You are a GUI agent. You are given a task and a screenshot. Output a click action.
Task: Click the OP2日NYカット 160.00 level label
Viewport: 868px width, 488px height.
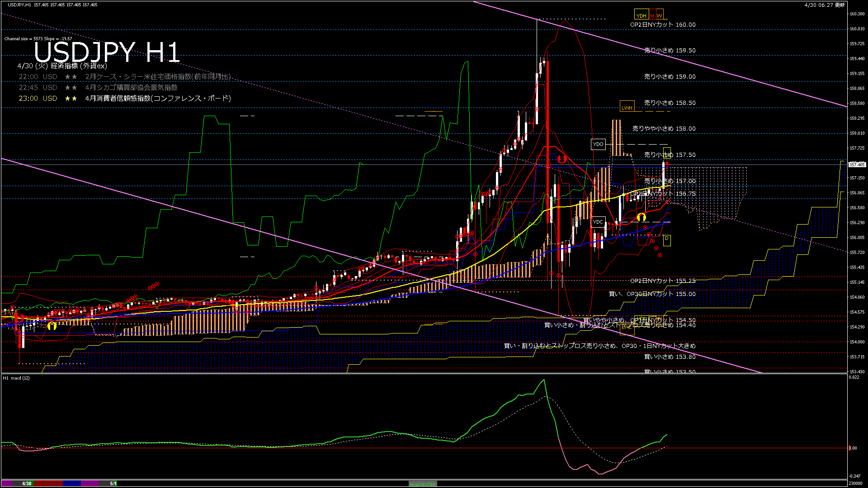(x=663, y=25)
